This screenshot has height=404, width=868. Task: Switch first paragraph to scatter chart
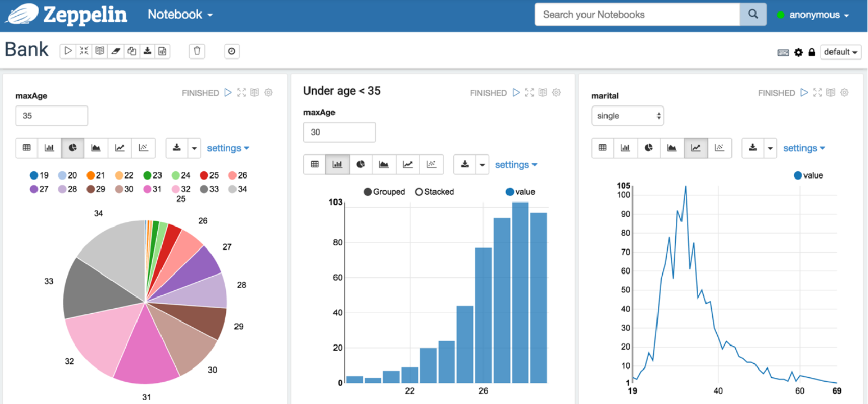click(x=144, y=148)
